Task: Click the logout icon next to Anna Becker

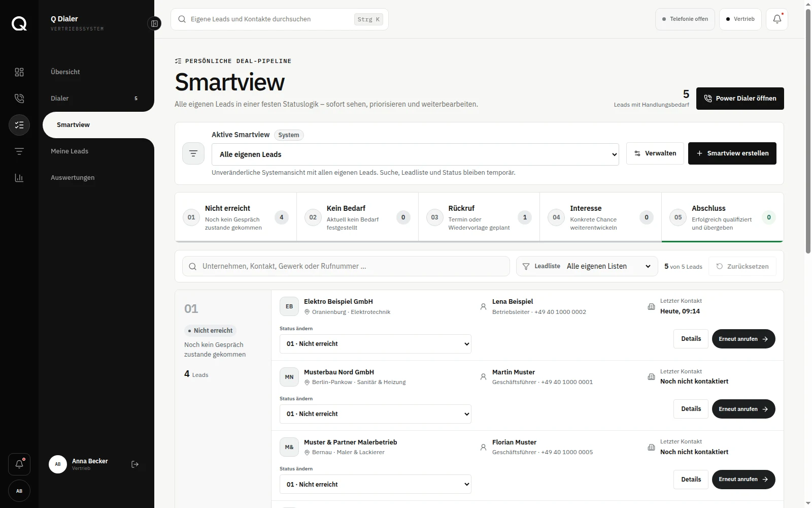Action: pos(135,464)
